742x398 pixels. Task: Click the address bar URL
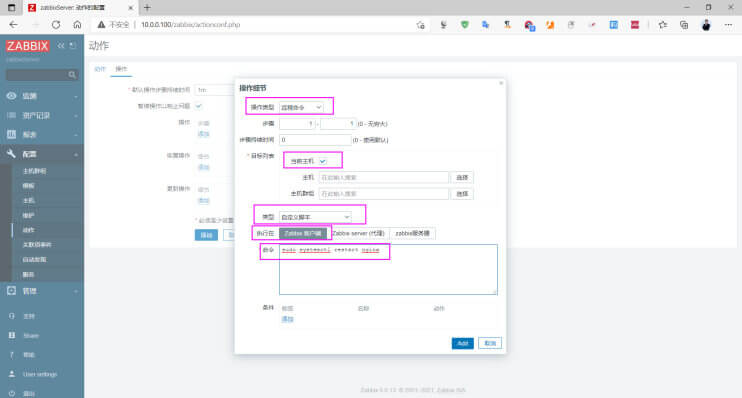pyautogui.click(x=190, y=25)
